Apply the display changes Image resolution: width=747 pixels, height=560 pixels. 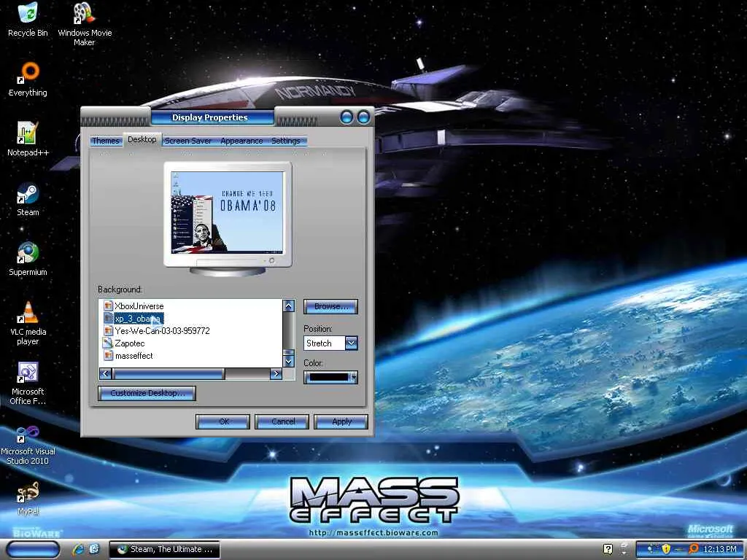pyautogui.click(x=341, y=421)
